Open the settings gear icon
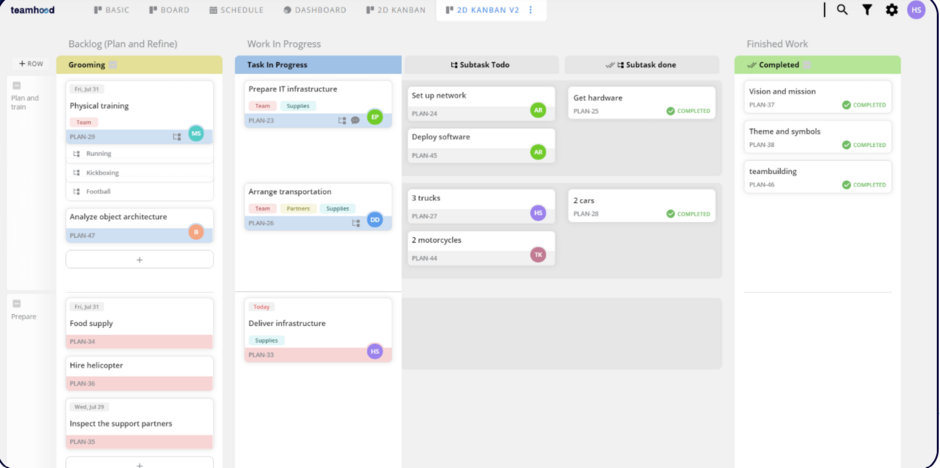 click(892, 10)
